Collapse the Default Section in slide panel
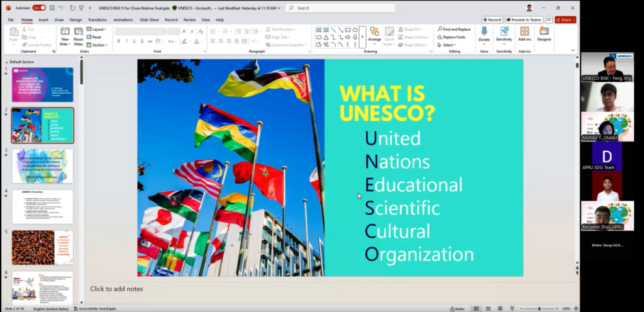 click(6, 62)
